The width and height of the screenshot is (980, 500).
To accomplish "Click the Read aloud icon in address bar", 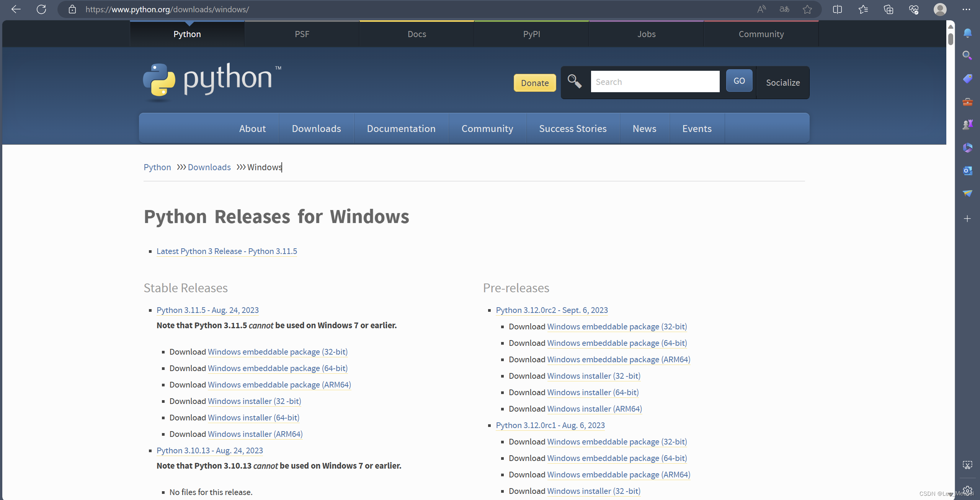I will pyautogui.click(x=761, y=9).
